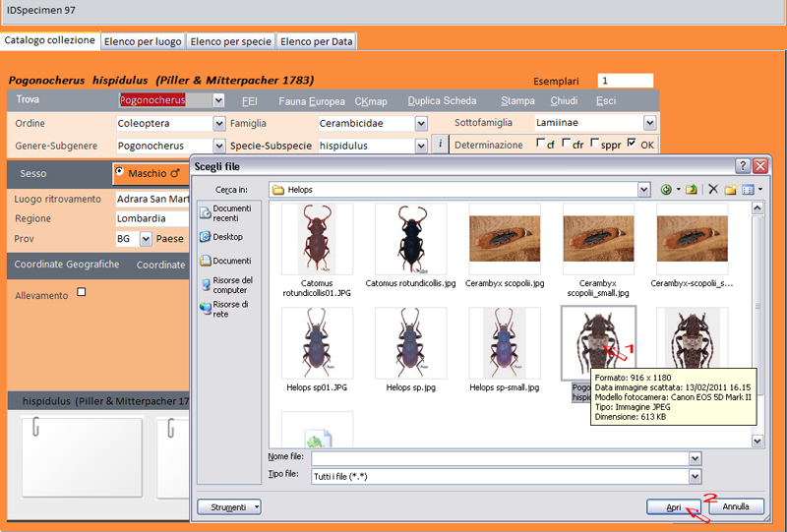Enable the Allevamento checkbox
Viewport: 787px width, 532px height.
(x=82, y=292)
